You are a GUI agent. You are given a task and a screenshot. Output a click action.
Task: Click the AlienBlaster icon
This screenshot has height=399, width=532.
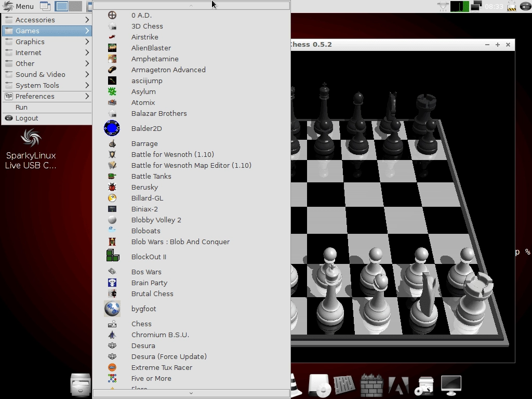(x=112, y=48)
